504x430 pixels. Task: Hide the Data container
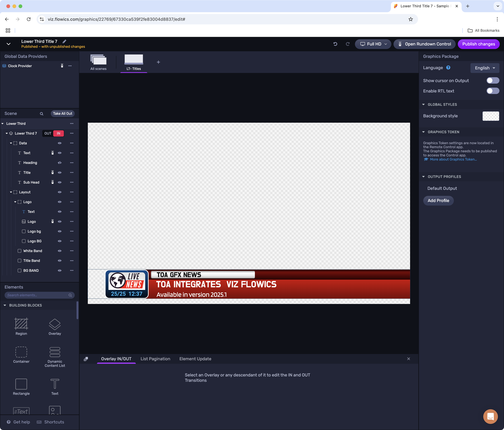60,143
